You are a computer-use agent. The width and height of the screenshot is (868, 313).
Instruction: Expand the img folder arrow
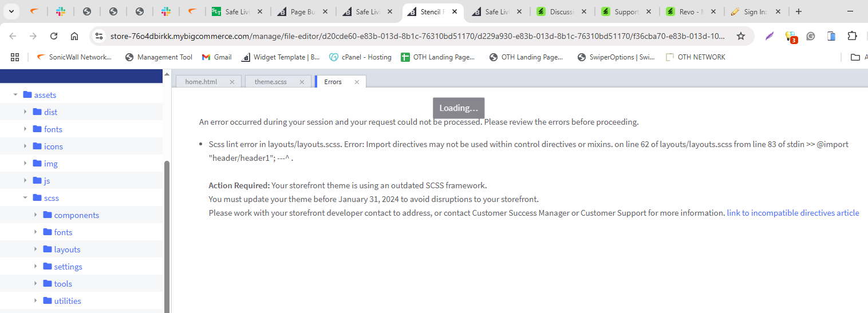25,164
